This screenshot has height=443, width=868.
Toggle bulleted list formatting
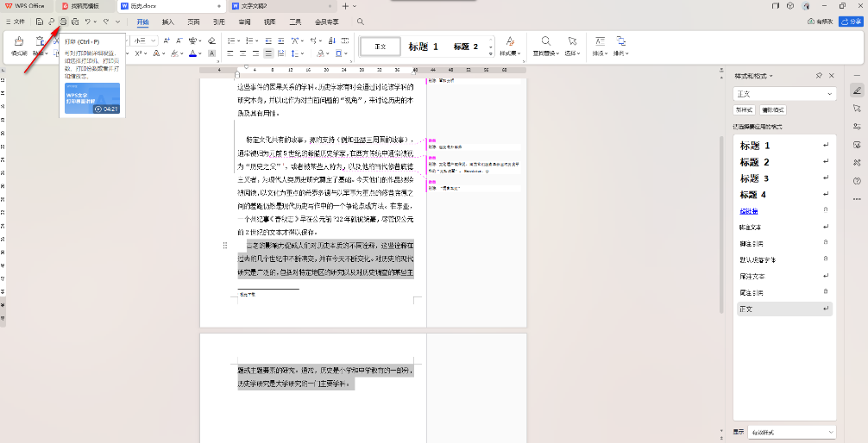pos(232,41)
